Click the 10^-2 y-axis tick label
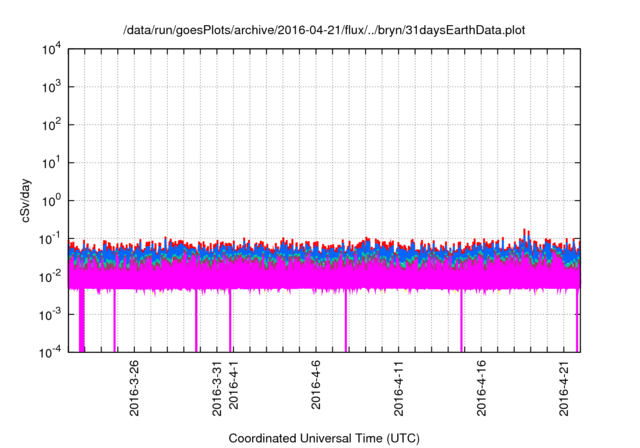The height and width of the screenshot is (448, 640). coord(50,277)
